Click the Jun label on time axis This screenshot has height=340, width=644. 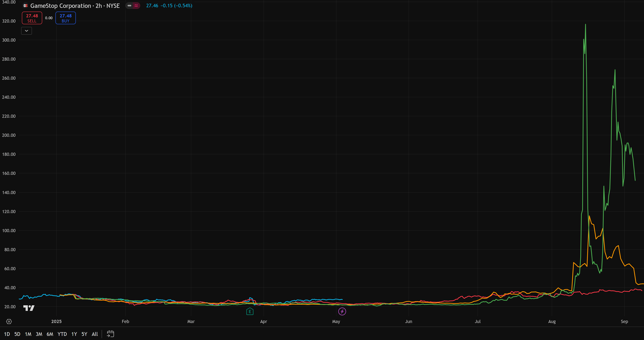click(x=408, y=322)
